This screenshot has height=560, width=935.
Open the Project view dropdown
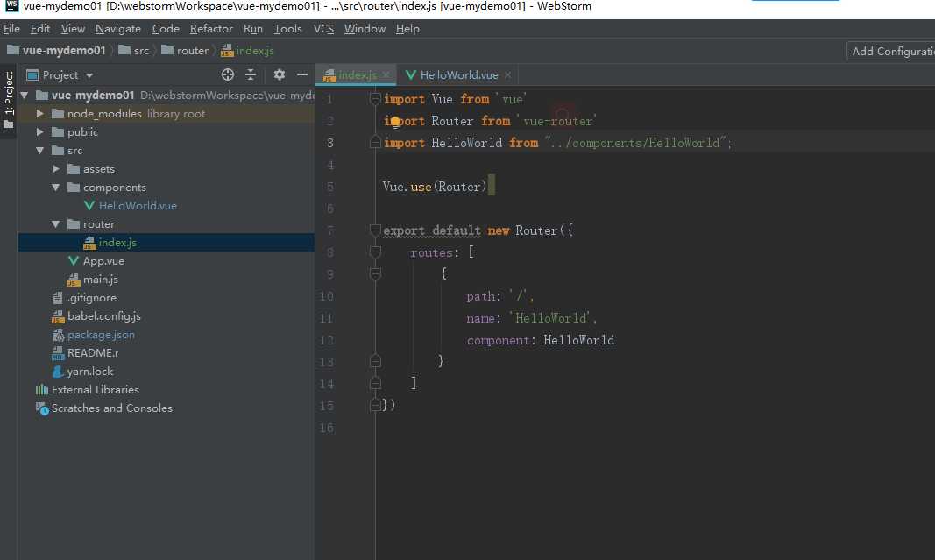pos(89,75)
